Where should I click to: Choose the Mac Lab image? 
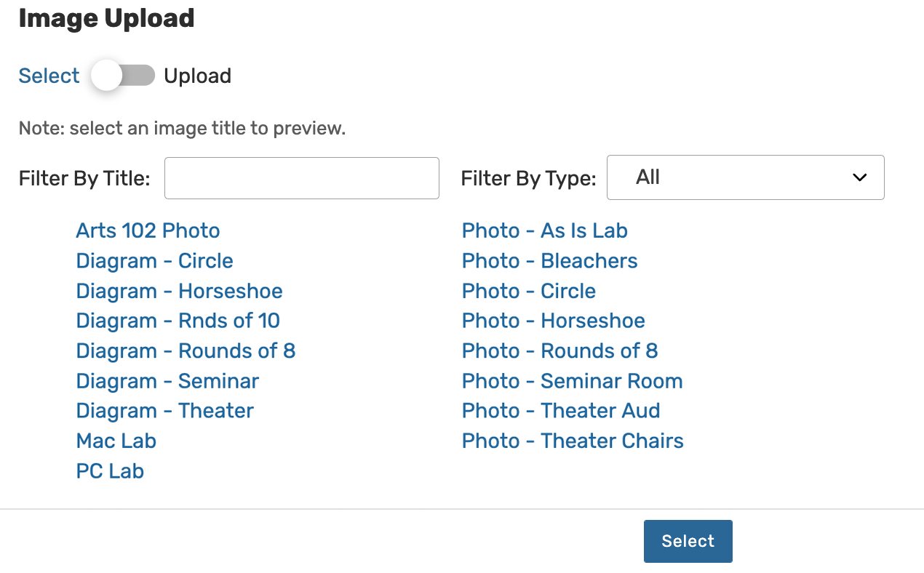116,441
